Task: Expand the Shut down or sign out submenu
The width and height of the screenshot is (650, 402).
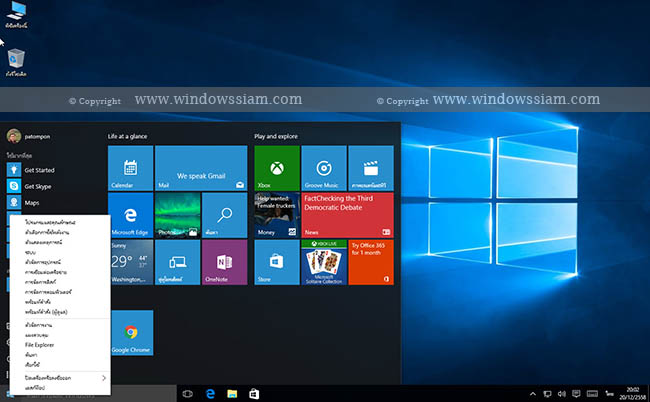Action: (60, 378)
